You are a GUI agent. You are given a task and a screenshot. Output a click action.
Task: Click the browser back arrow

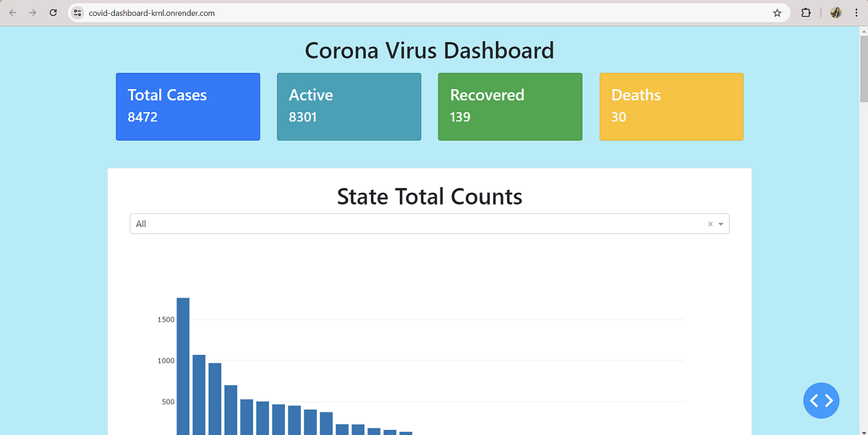[x=12, y=12]
